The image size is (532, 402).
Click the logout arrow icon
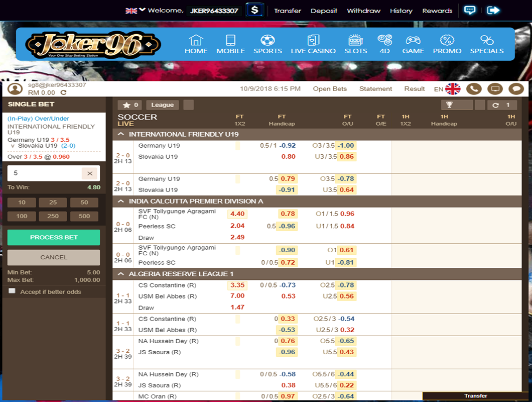point(493,10)
